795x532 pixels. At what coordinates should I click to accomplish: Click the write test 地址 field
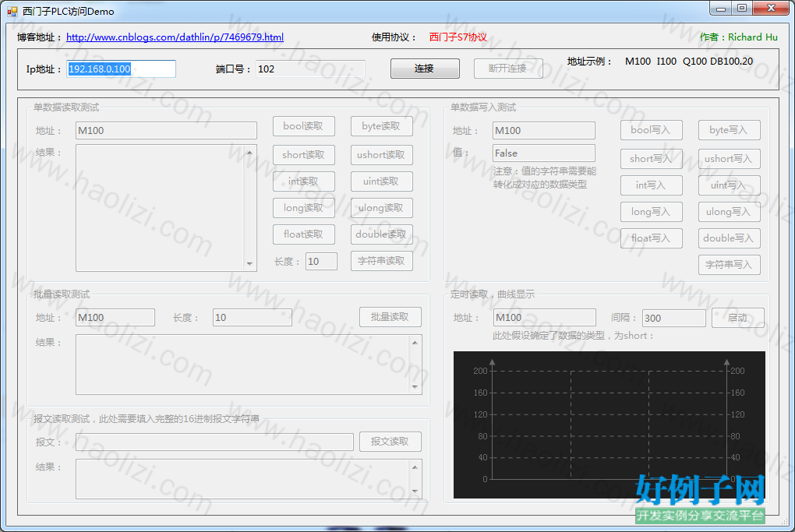544,131
